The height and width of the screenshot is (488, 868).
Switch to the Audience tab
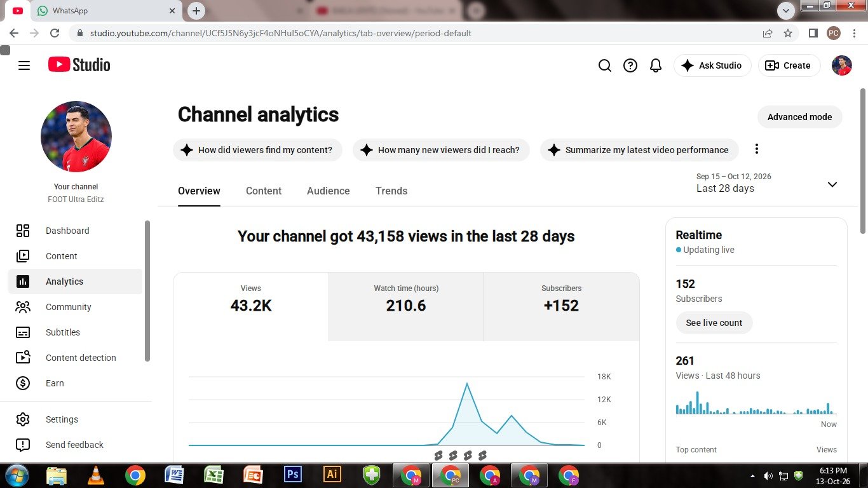pos(329,191)
